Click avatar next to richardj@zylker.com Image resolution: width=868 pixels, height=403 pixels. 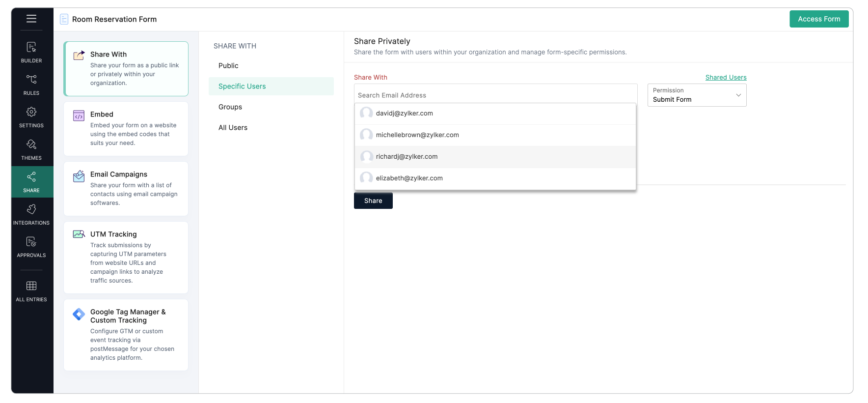(x=366, y=156)
